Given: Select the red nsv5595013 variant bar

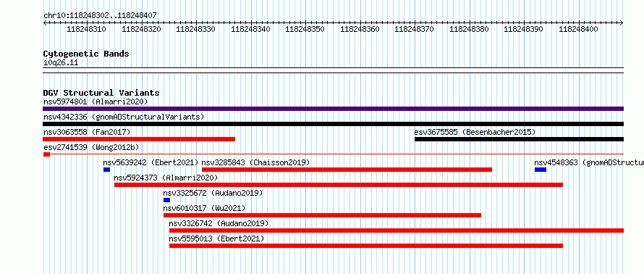Looking at the screenshot, I should coord(366,246).
